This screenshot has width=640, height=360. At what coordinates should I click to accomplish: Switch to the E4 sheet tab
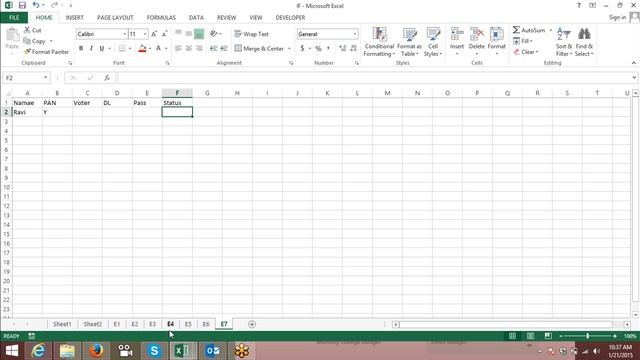(170, 324)
